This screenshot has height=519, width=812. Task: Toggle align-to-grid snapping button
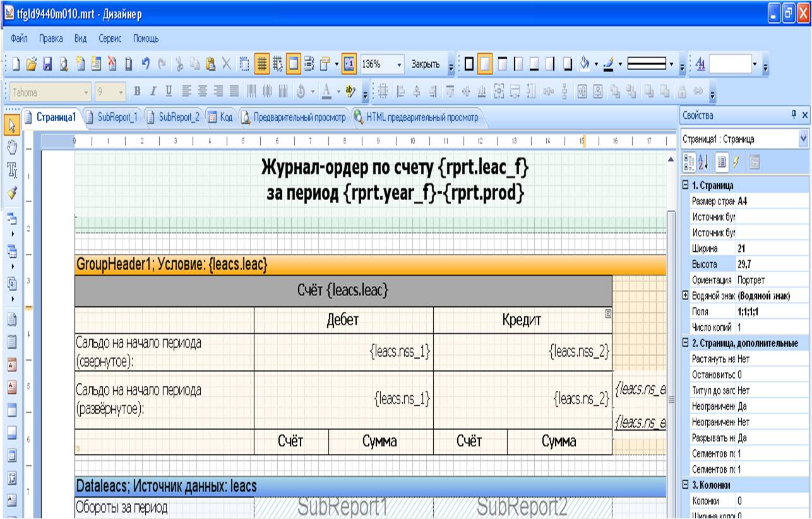[277, 65]
